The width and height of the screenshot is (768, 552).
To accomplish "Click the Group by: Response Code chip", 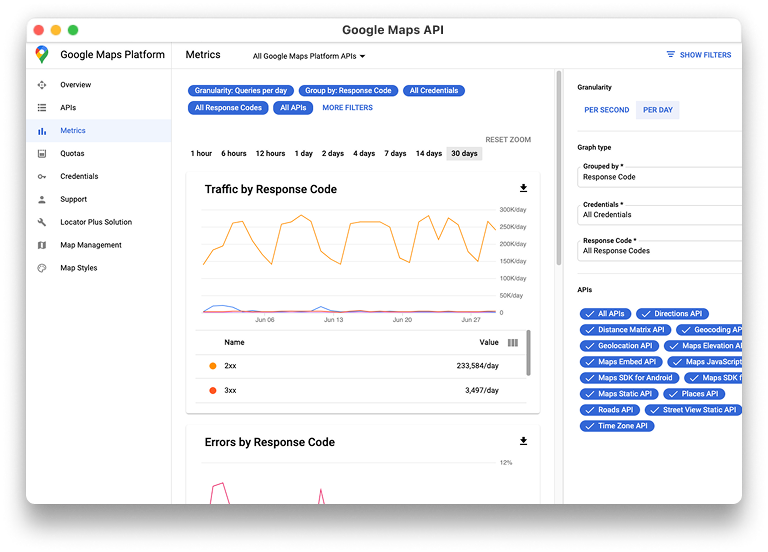I will [348, 91].
